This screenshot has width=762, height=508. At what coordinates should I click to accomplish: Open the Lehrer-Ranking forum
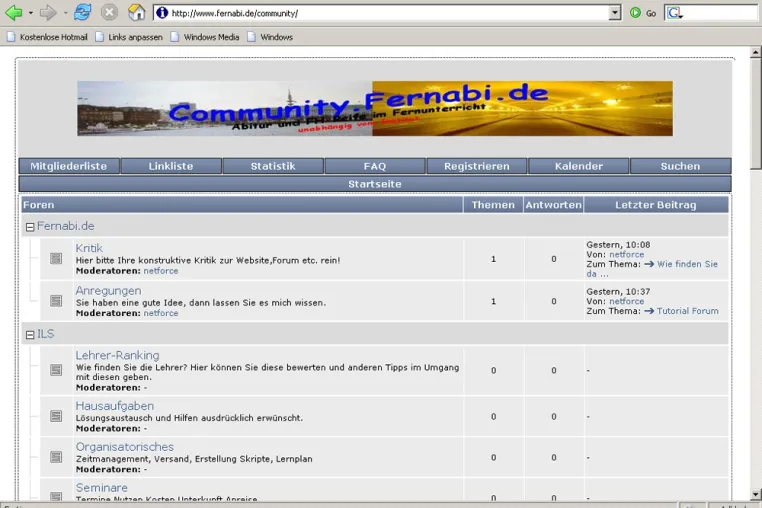[117, 355]
